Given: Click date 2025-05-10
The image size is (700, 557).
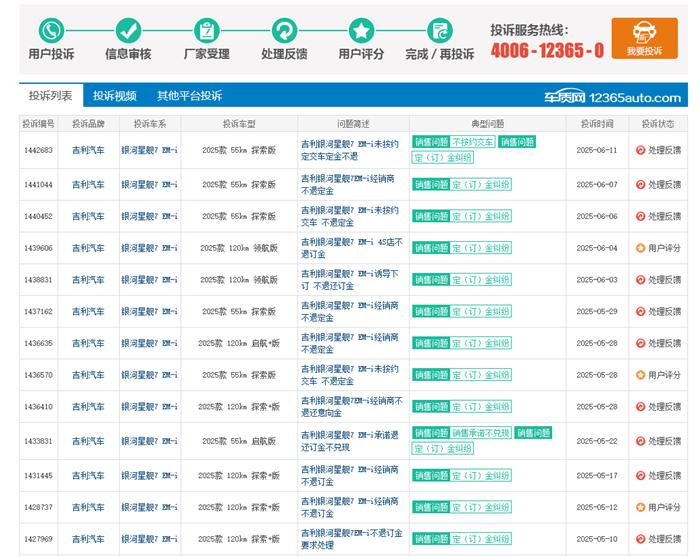Looking at the screenshot, I should 597,539.
